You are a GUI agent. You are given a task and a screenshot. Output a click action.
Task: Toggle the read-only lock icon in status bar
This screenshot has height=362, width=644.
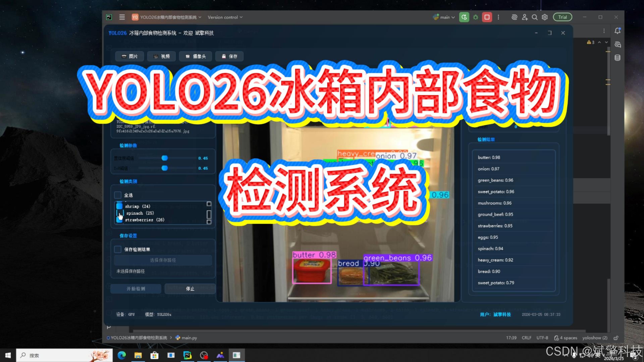coord(616,338)
